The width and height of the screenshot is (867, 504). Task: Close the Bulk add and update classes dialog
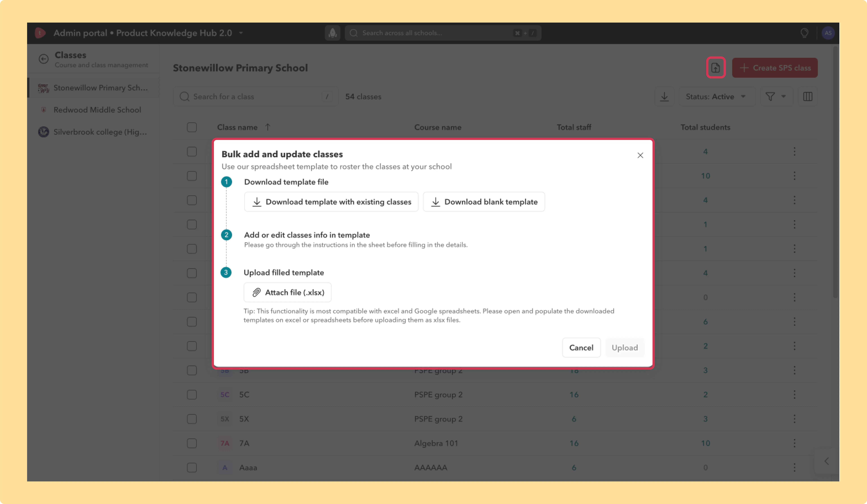[x=640, y=155]
